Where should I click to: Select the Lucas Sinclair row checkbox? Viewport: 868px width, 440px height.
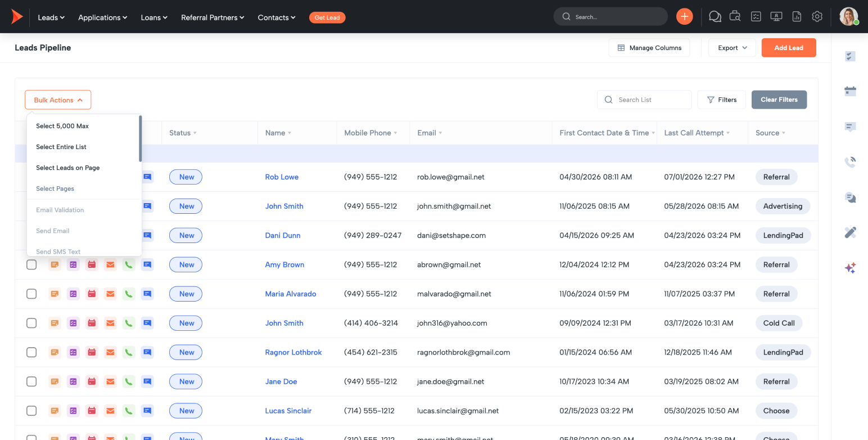click(31, 411)
